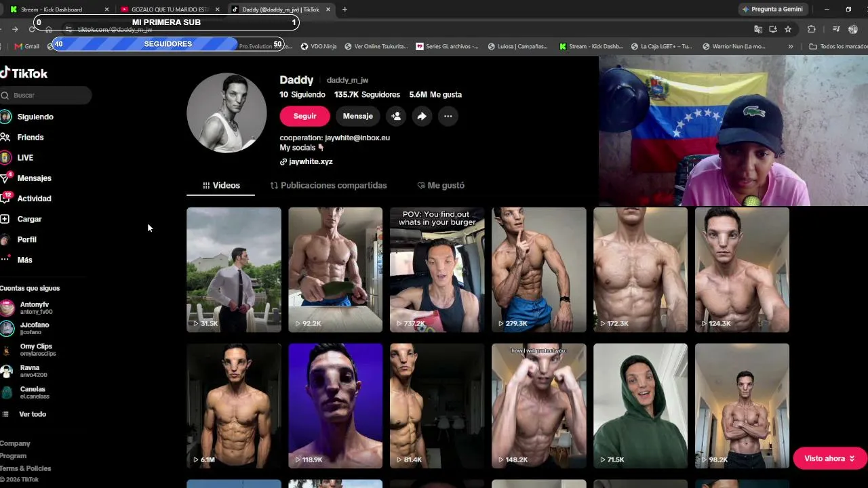The height and width of the screenshot is (488, 868).
Task: Close the Stream – Kick Dashboard tab
Action: click(106, 9)
